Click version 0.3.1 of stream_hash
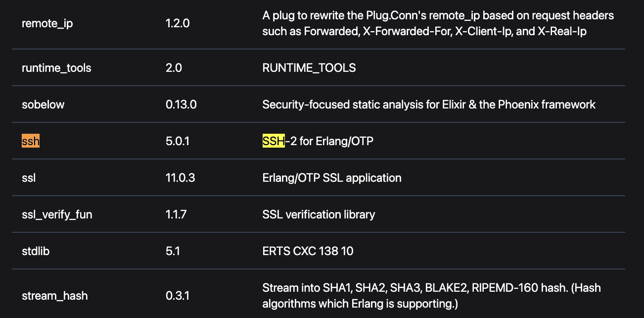 click(177, 296)
